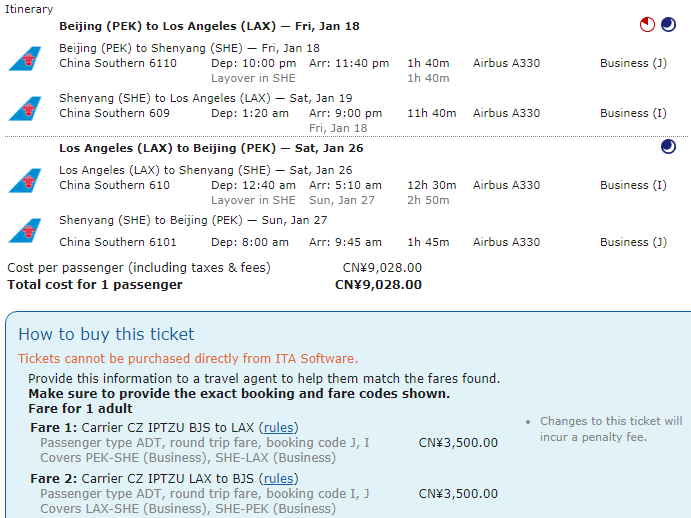The image size is (691, 518).
Task: Click the Itinerary label at the top
Action: pyautogui.click(x=30, y=9)
